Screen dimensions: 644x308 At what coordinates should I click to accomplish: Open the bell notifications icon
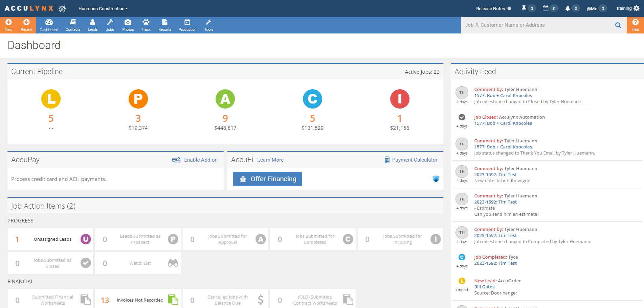point(568,8)
